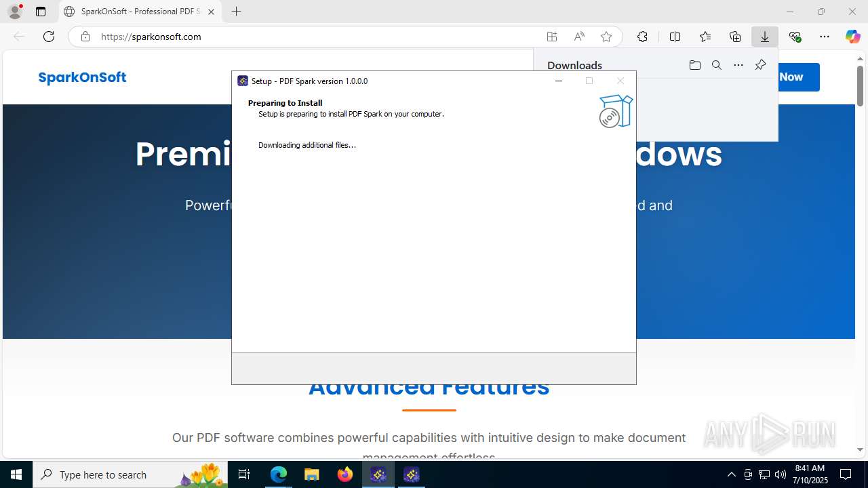868x488 pixels.
Task: Toggle the Downloads toolbar button
Action: pos(765,37)
